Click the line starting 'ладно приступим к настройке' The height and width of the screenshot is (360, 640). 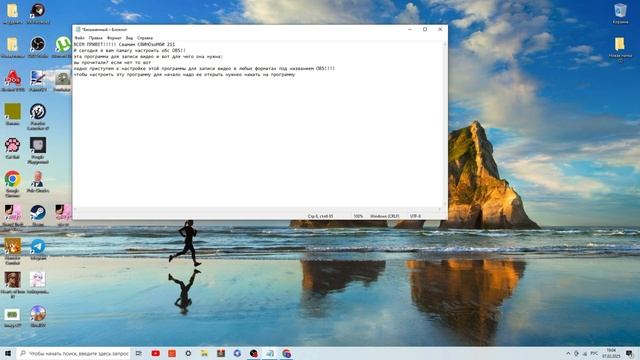click(x=204, y=69)
